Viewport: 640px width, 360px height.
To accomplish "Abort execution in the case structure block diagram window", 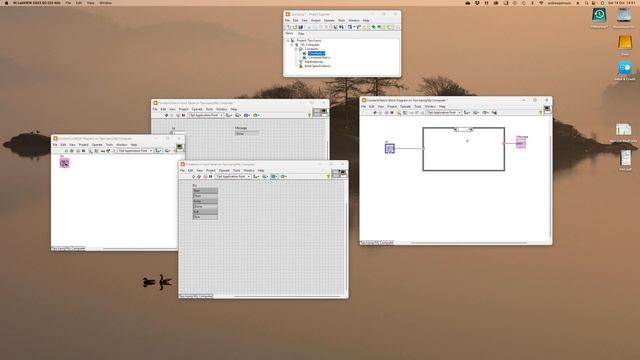I will [387, 112].
